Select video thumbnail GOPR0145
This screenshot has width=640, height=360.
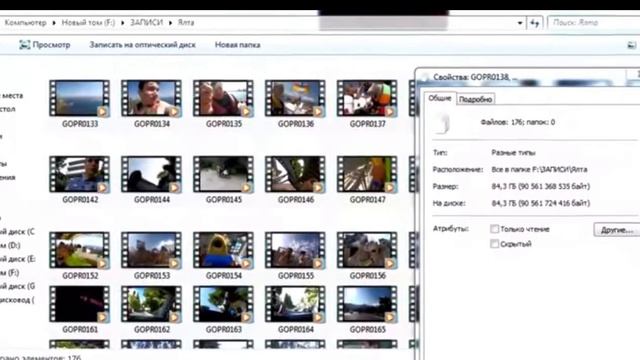(223, 174)
